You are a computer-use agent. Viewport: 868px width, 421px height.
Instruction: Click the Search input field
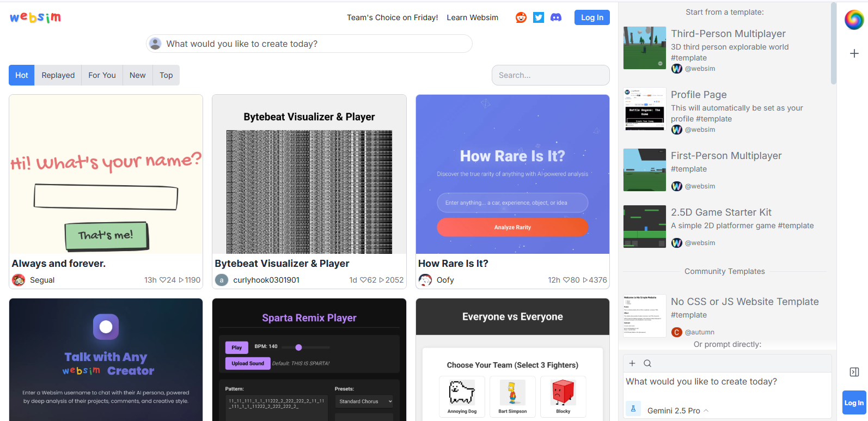point(551,75)
